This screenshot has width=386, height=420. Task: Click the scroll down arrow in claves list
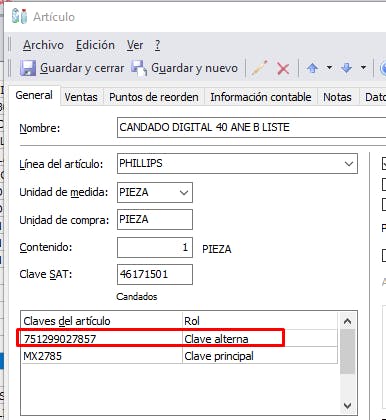point(348,406)
